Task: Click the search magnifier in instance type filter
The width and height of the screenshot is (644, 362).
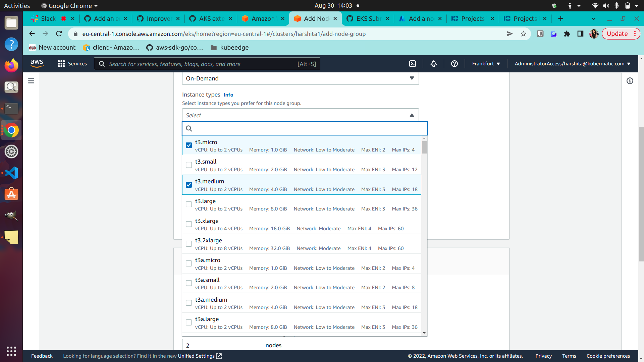Action: coord(189,128)
